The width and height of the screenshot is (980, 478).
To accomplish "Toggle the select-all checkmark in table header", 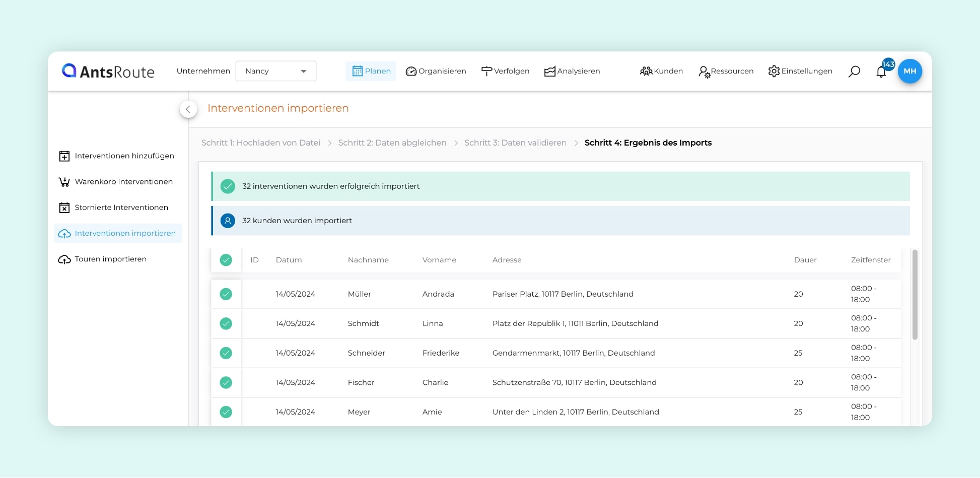I will [x=226, y=260].
